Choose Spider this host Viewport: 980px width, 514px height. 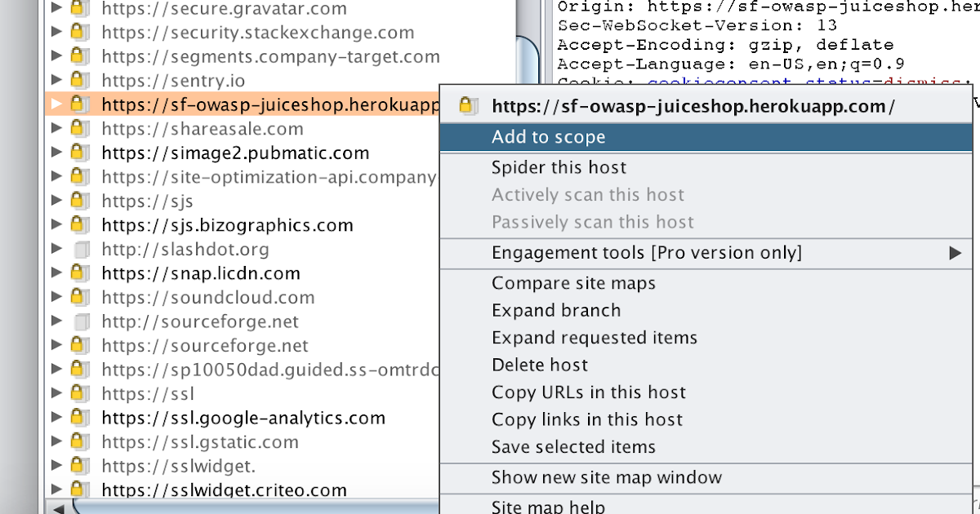pos(559,166)
